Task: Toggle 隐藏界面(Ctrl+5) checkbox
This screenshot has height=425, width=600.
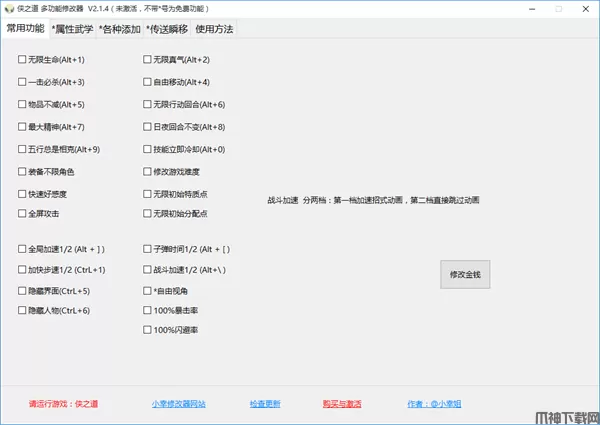Action: tap(22, 291)
